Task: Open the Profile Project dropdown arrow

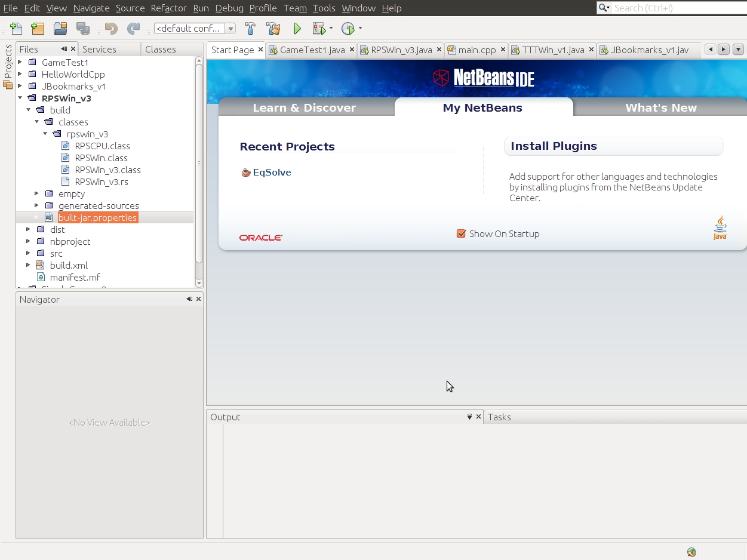Action: (360, 29)
